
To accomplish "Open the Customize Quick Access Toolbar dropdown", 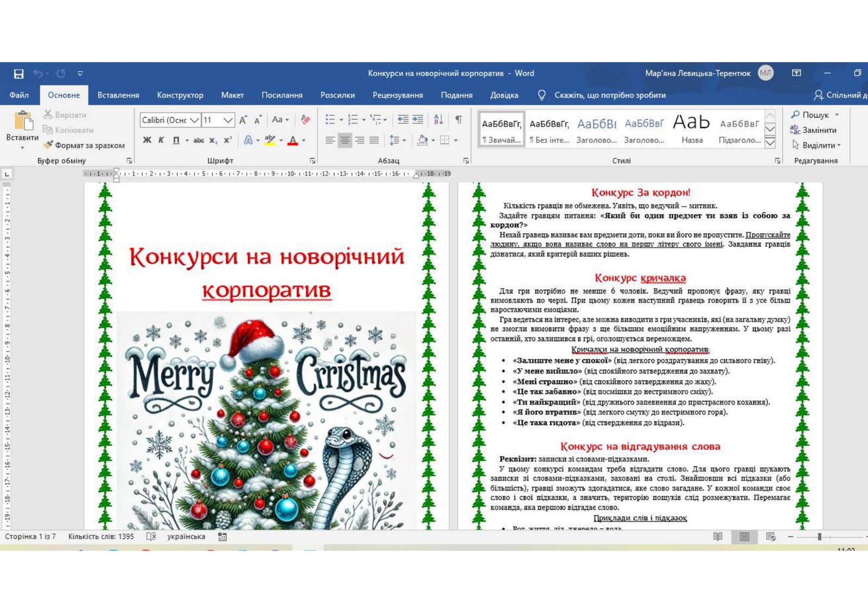I will pos(80,73).
